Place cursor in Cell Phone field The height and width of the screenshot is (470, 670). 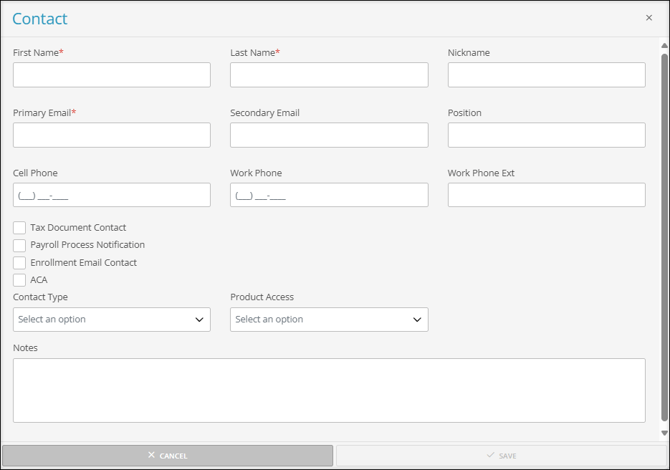pyautogui.click(x=111, y=195)
